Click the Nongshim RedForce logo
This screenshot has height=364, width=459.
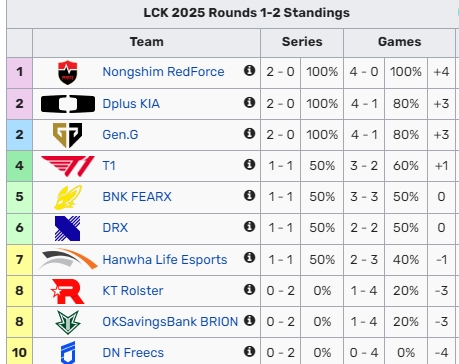[x=68, y=72]
